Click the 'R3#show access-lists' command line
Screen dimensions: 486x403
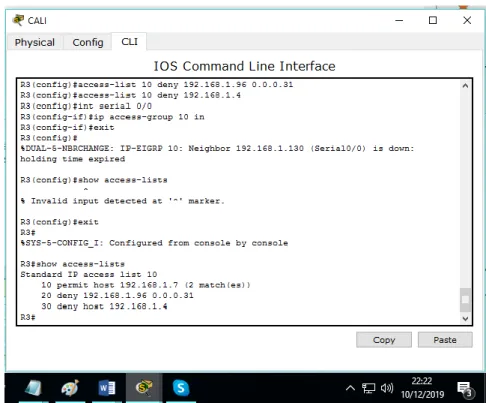click(x=72, y=264)
